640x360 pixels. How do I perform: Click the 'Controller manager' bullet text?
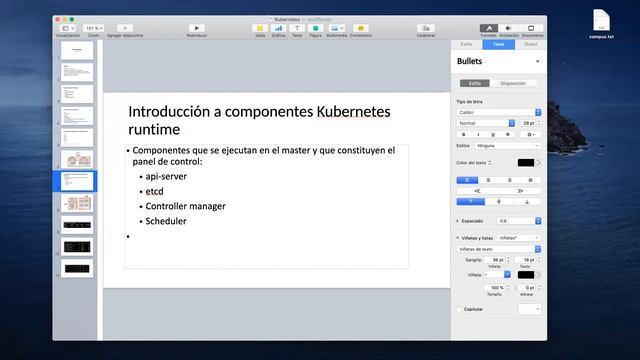[x=185, y=206]
